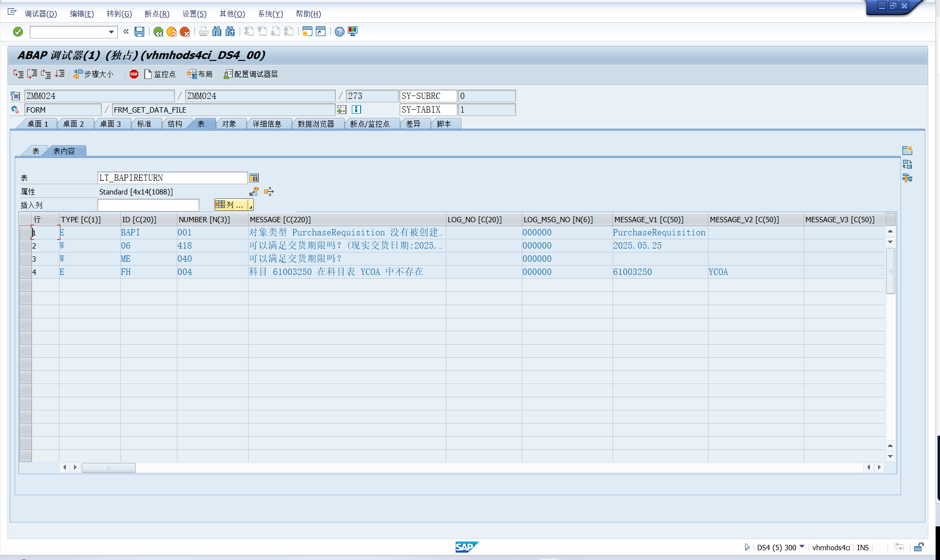Click the program display icon left of ZMM024

click(16, 96)
